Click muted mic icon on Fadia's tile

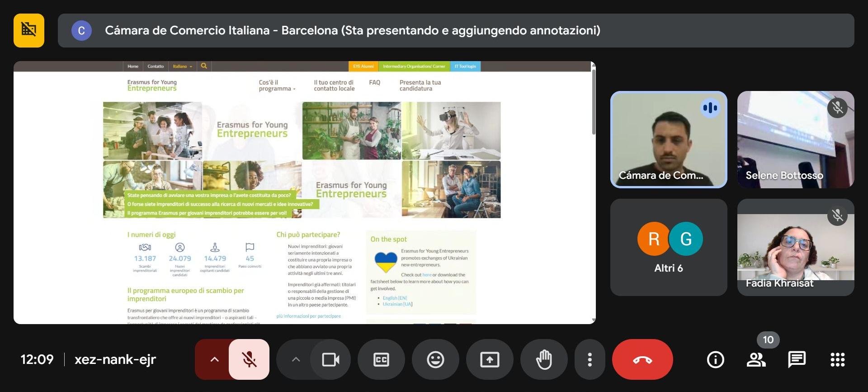(837, 215)
